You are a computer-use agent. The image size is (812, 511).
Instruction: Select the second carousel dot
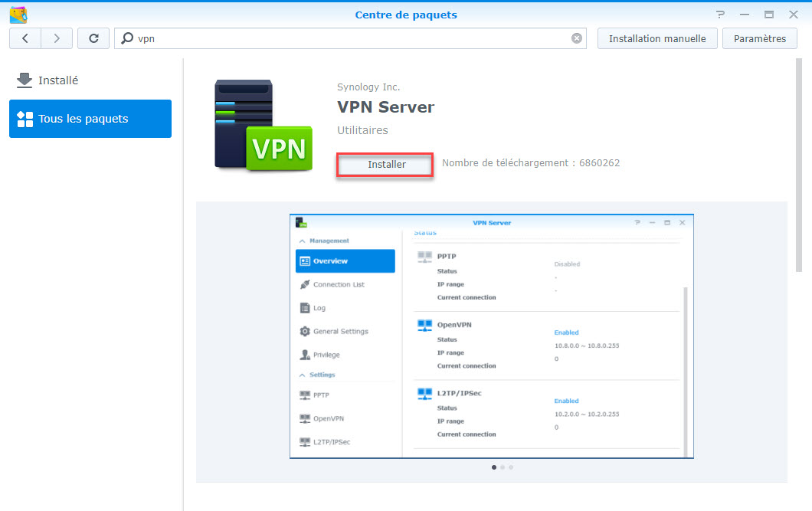pos(502,467)
